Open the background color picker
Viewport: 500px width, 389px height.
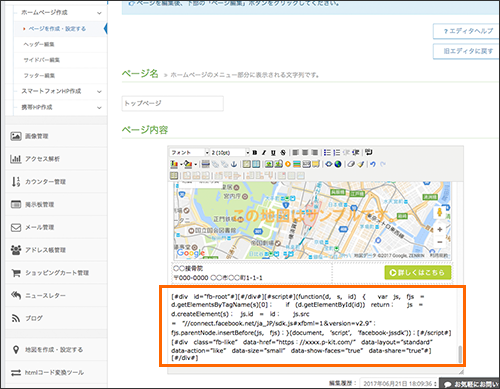coord(188,164)
